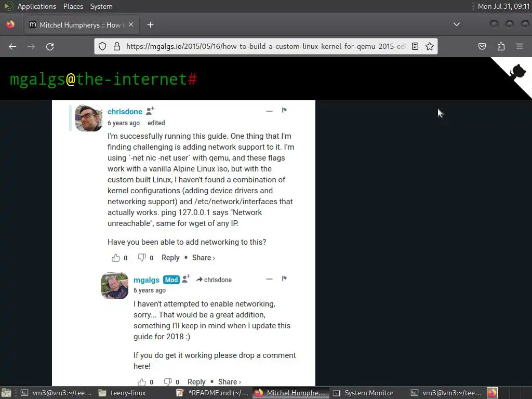
Task: Toggle reader view in the address bar
Action: [415, 46]
